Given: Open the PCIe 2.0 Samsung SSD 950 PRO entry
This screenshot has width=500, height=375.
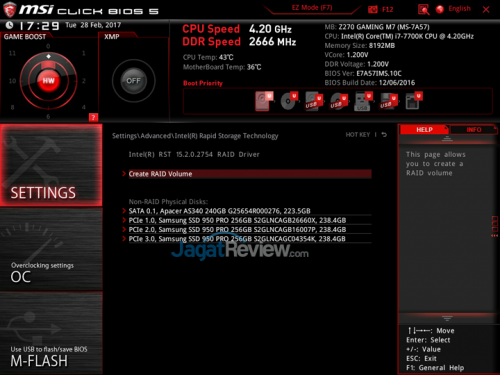Looking at the screenshot, I should coord(250,230).
